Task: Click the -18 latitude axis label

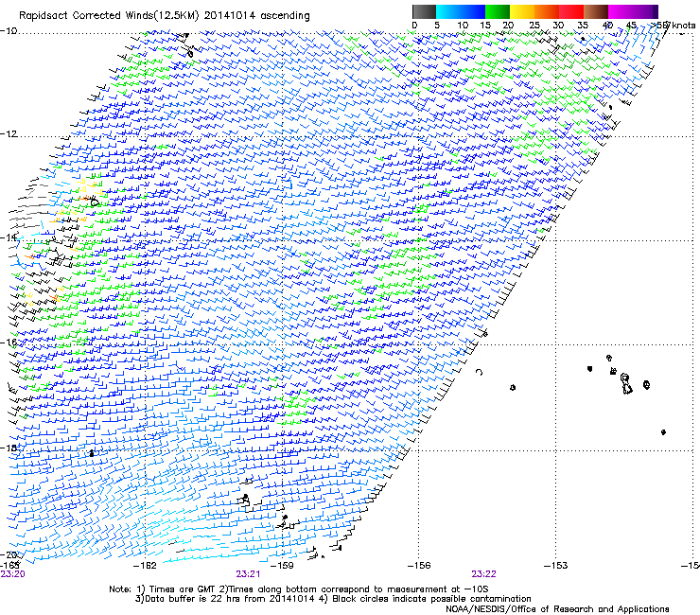Action: 9,448
